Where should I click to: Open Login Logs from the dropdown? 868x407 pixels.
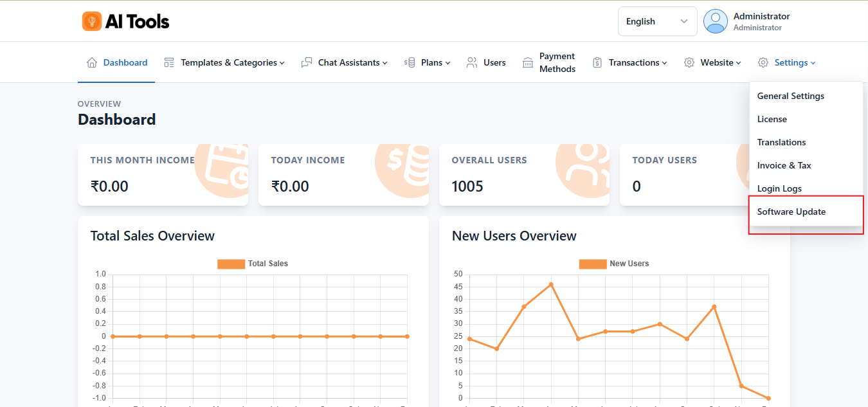coord(779,188)
